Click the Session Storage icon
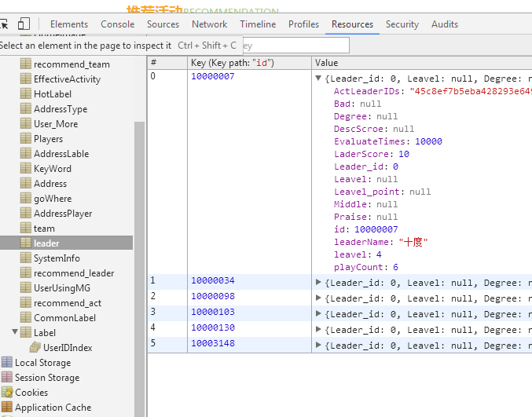The height and width of the screenshot is (417, 532). click(7, 377)
